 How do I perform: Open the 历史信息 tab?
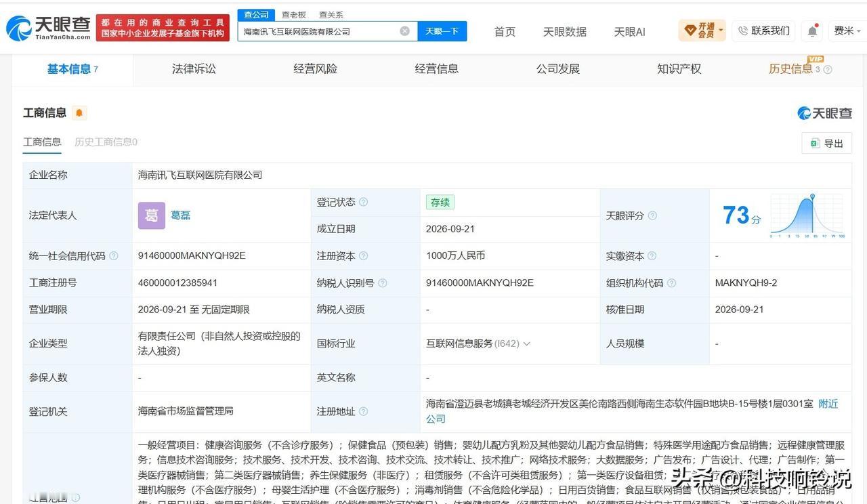coord(790,69)
